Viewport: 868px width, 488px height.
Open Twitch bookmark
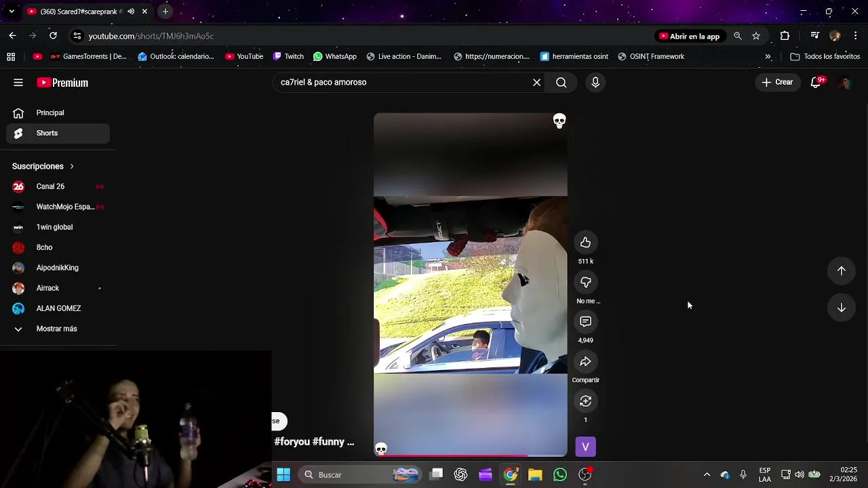coord(288,57)
